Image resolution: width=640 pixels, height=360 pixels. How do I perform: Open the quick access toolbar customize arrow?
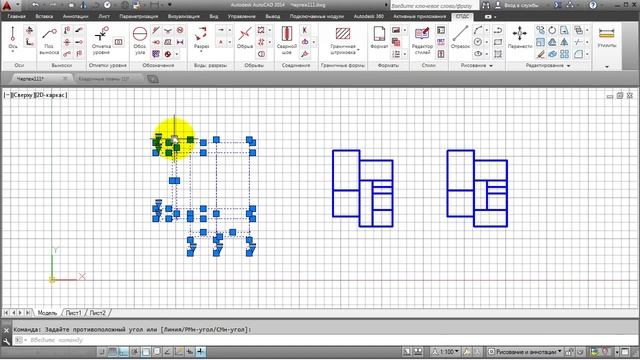coord(170,5)
